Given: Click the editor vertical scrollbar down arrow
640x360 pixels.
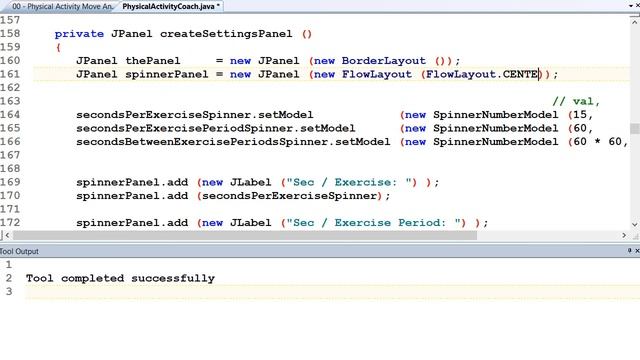Looking at the screenshot, I should point(635,224).
